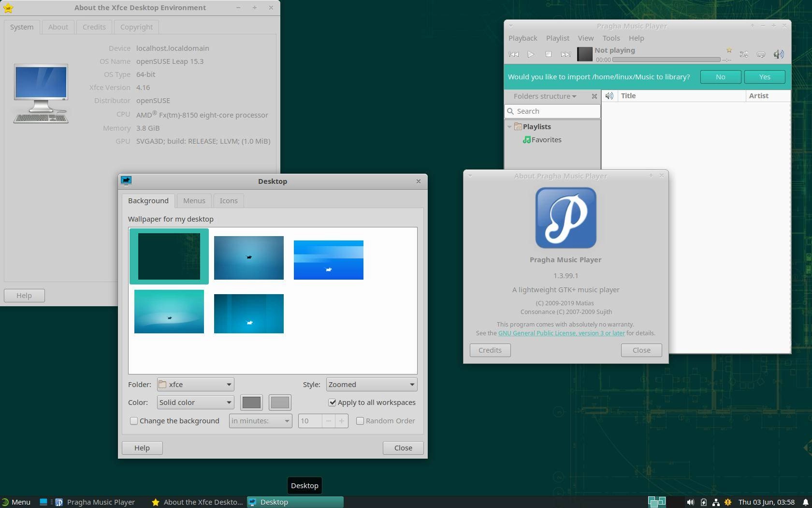Open the Folder xfce dropdown
The height and width of the screenshot is (508, 812).
click(x=195, y=385)
